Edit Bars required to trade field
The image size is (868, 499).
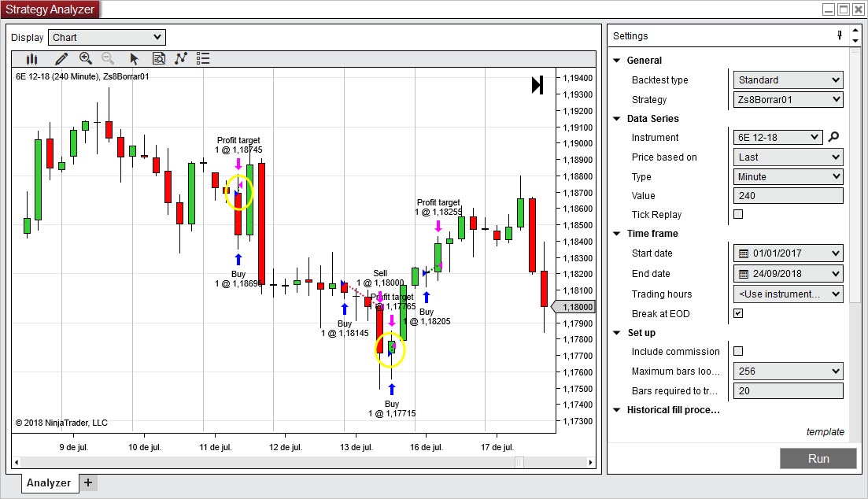pyautogui.click(x=789, y=391)
